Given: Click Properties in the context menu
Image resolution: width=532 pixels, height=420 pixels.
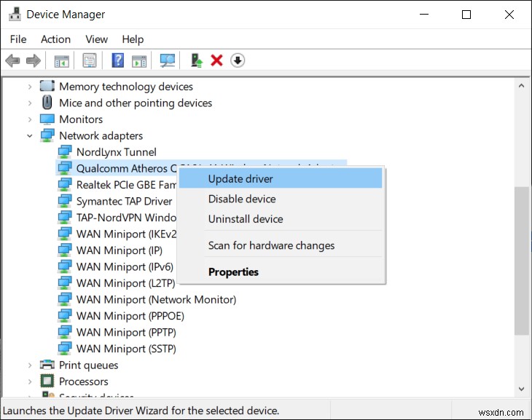Looking at the screenshot, I should [233, 272].
